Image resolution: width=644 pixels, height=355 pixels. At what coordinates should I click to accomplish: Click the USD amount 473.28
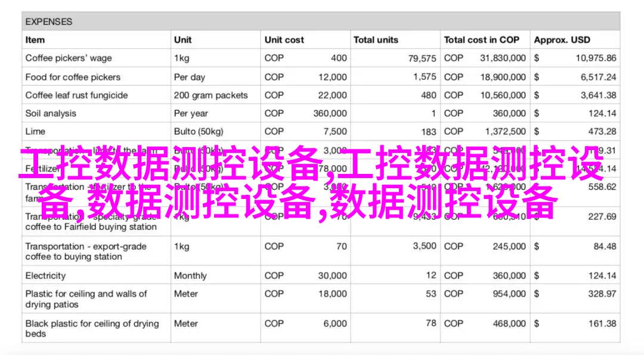pos(602,131)
